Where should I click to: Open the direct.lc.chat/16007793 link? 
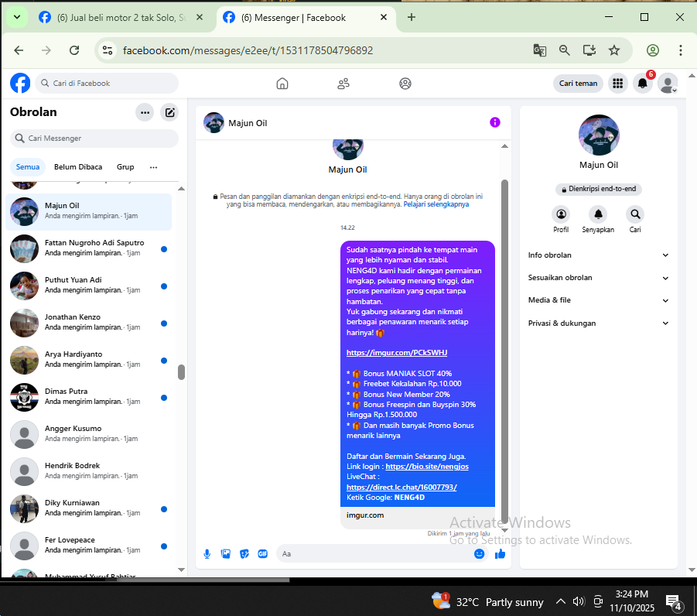tap(401, 488)
